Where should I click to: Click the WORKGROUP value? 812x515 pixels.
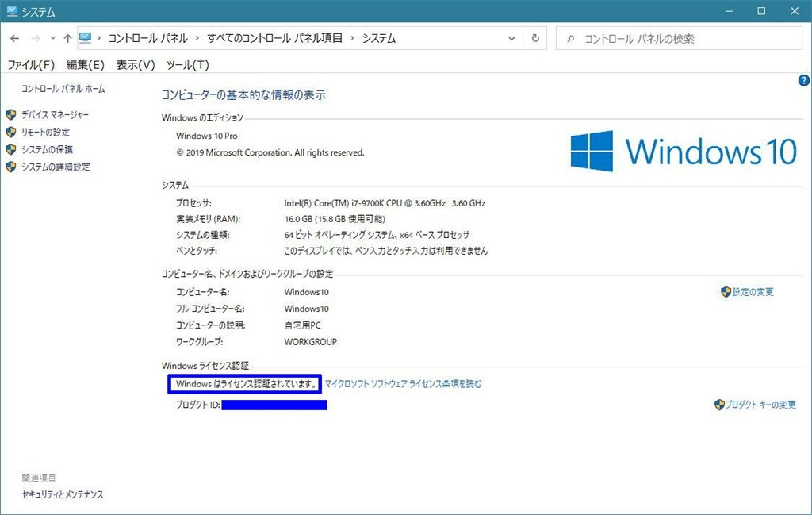[x=311, y=342]
